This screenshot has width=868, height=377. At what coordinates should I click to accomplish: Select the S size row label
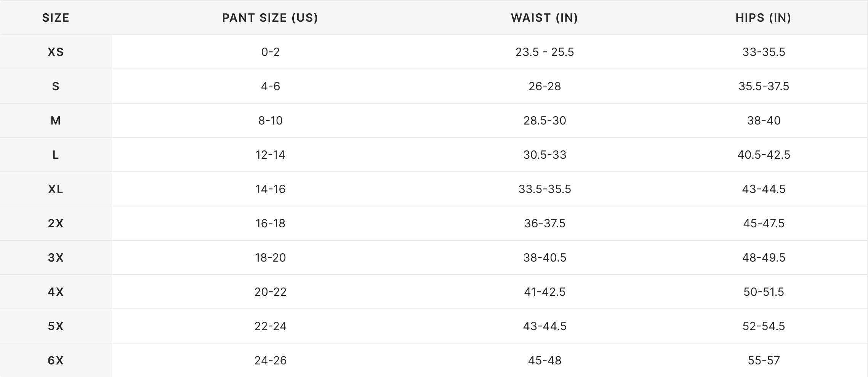pos(56,86)
